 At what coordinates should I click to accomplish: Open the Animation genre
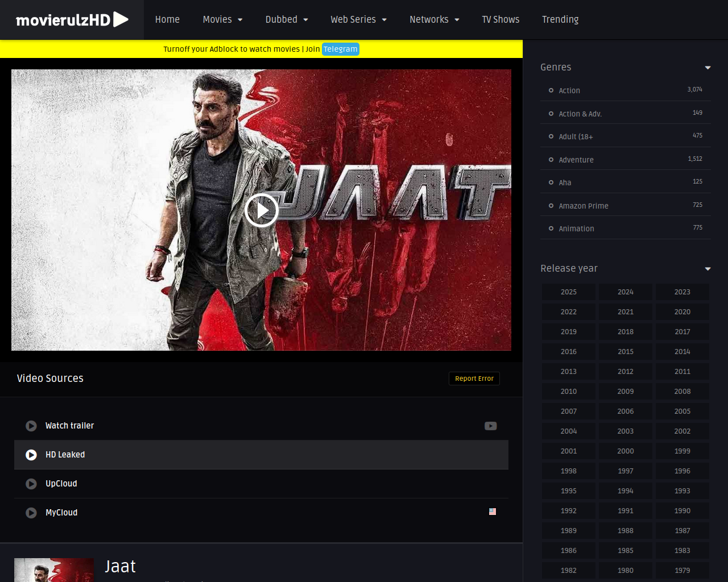(x=576, y=228)
